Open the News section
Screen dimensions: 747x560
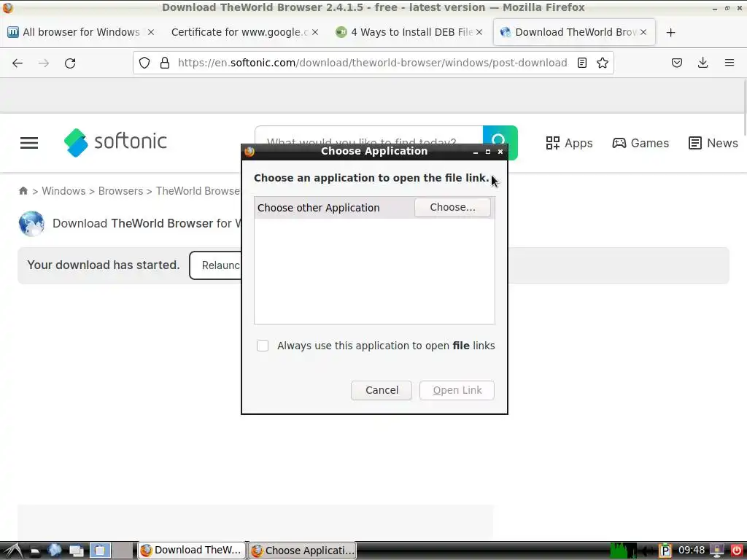point(713,143)
